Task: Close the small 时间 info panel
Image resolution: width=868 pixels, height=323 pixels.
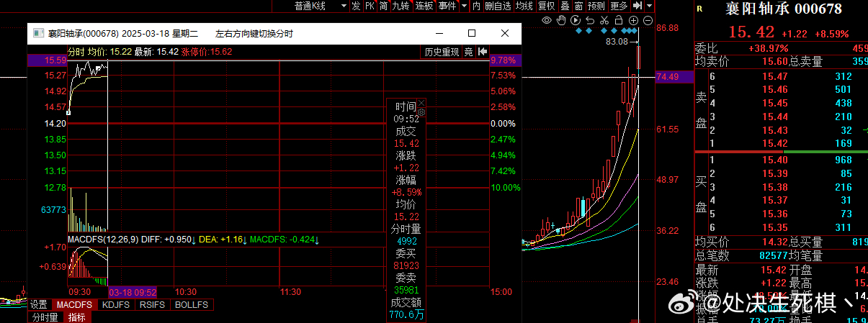Action: pos(422,103)
